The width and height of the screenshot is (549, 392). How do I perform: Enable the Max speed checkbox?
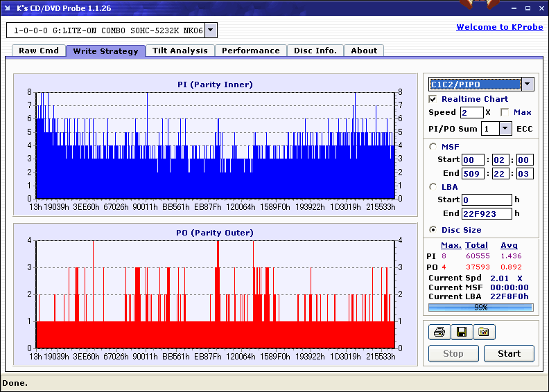[505, 113]
